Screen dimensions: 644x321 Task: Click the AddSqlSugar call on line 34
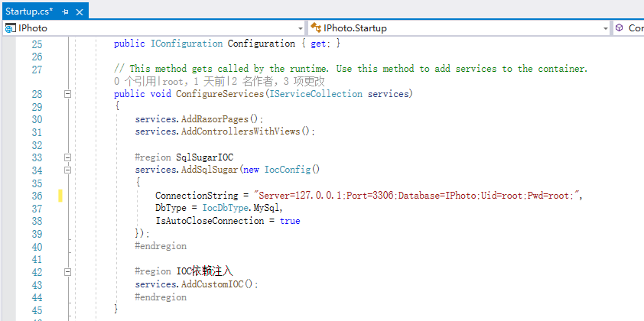(x=210, y=170)
